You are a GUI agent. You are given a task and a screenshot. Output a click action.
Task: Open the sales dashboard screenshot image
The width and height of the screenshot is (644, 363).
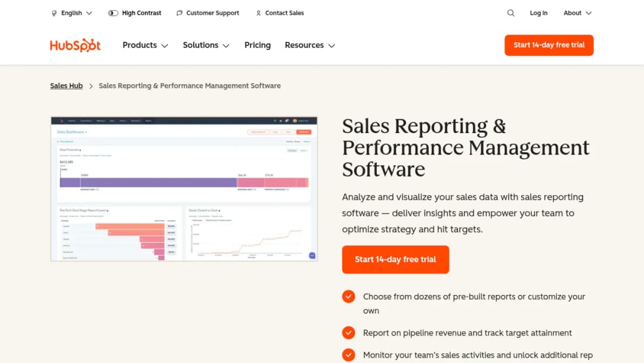point(184,189)
